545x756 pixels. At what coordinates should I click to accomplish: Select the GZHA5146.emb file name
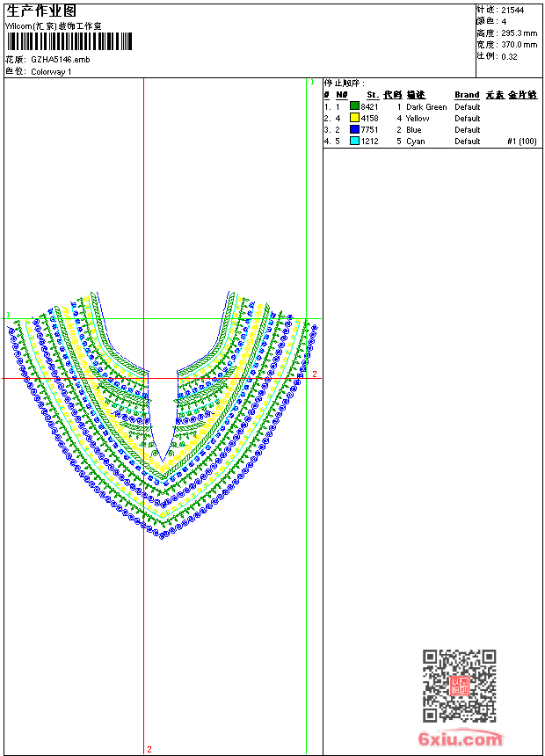60,60
